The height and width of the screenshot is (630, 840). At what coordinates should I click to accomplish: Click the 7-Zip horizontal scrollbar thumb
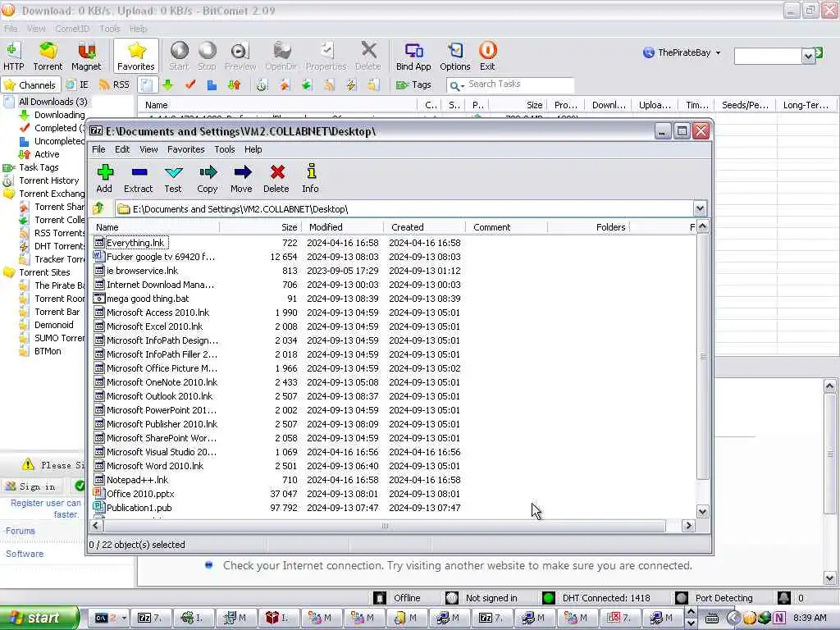pos(385,526)
